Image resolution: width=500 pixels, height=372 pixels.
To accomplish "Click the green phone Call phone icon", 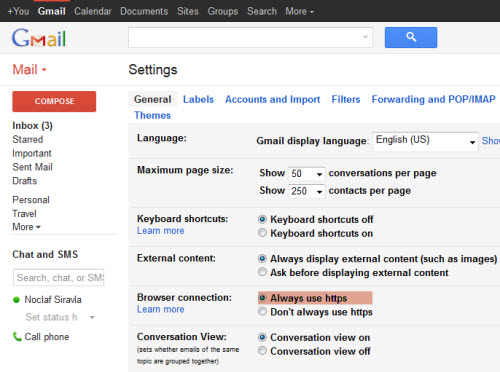I will coord(17,337).
